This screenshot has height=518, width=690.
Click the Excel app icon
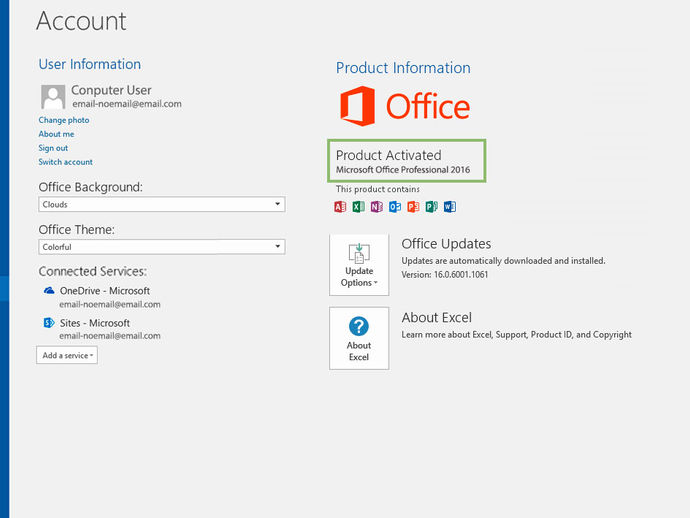(358, 206)
